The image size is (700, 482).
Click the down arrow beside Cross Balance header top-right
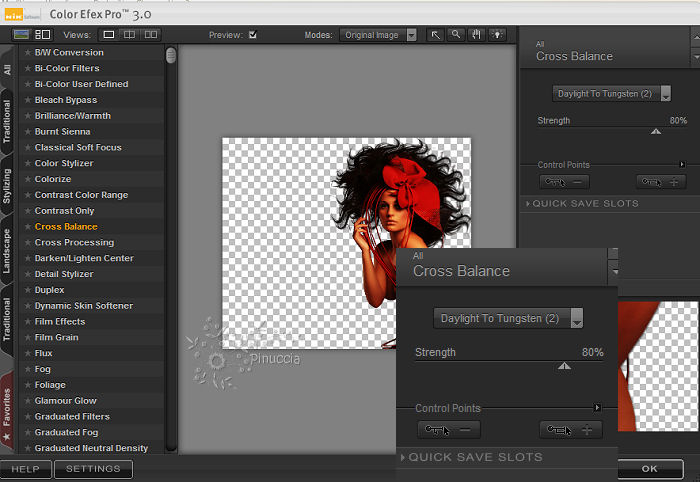pos(696,57)
